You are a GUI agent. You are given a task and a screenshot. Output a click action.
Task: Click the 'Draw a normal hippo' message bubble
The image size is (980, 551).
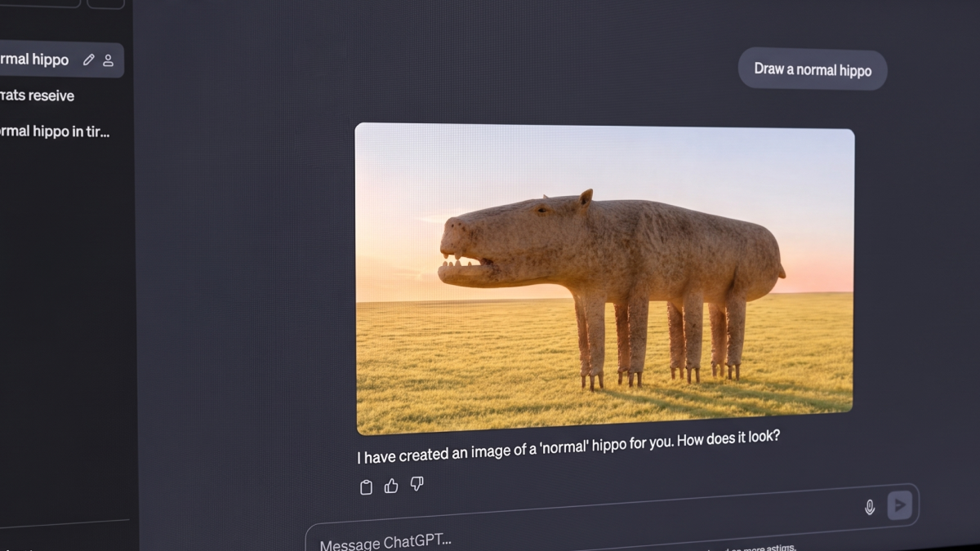click(x=812, y=69)
